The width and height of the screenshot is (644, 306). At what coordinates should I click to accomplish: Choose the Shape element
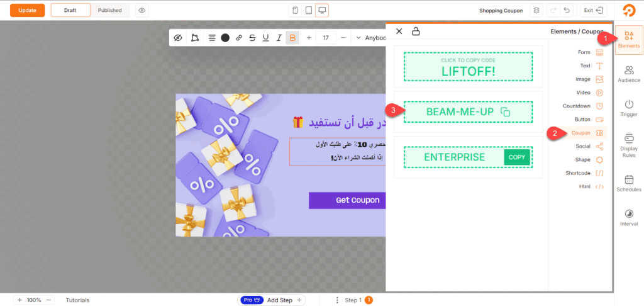589,159
